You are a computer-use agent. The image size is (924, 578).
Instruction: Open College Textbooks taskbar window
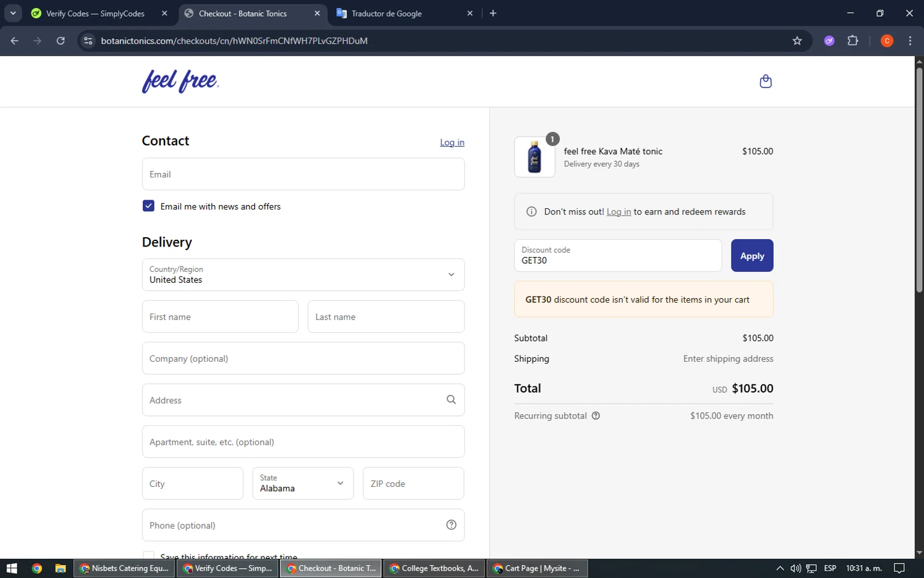click(434, 568)
